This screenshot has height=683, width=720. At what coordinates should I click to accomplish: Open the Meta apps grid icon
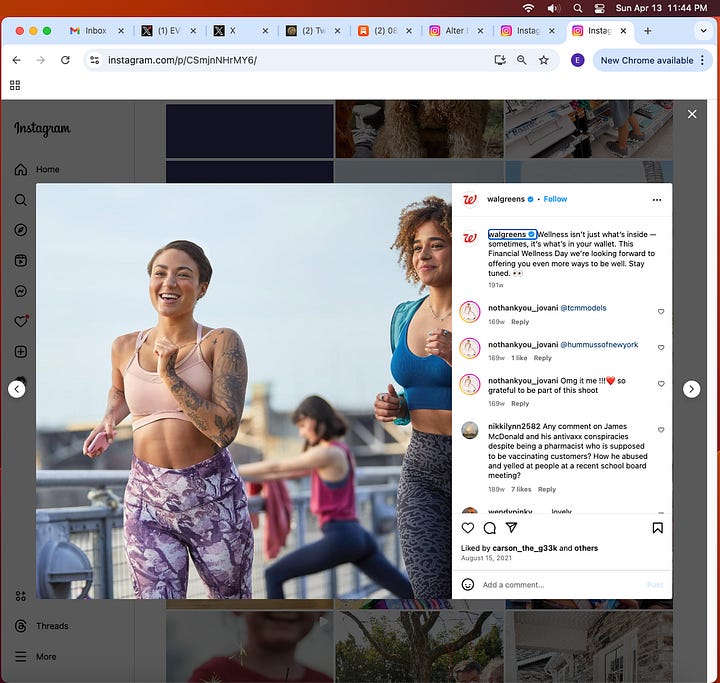21,596
